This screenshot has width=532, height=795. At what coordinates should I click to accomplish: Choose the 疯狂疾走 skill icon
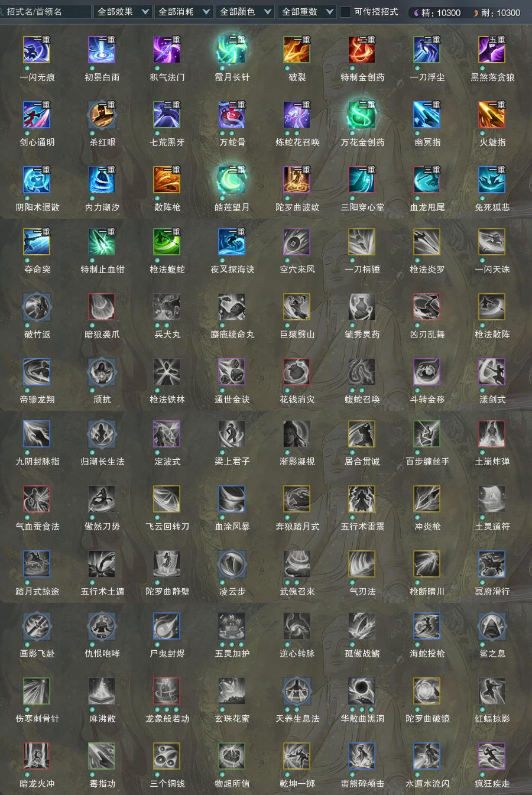pos(492,756)
